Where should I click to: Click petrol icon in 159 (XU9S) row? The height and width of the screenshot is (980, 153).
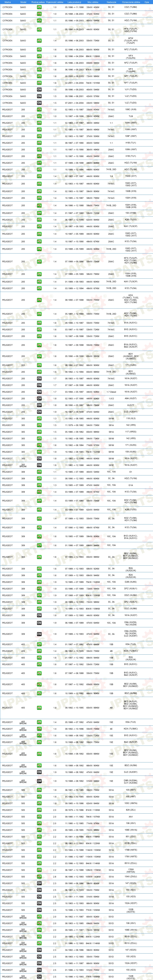39,452
